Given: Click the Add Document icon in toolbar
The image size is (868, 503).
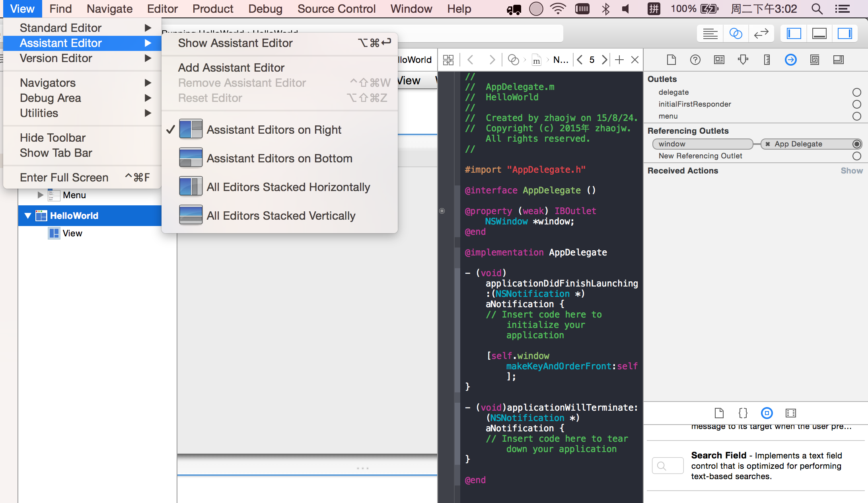Looking at the screenshot, I should point(671,60).
